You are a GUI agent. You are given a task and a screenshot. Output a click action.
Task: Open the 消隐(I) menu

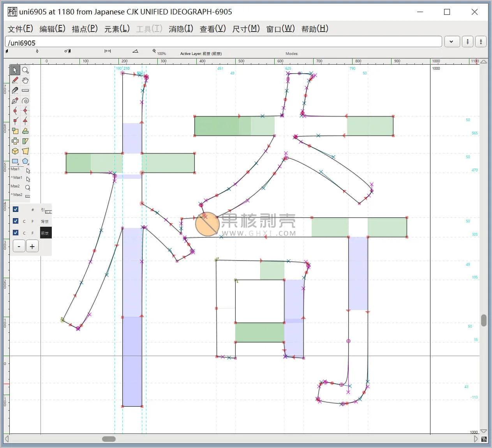[x=181, y=29]
